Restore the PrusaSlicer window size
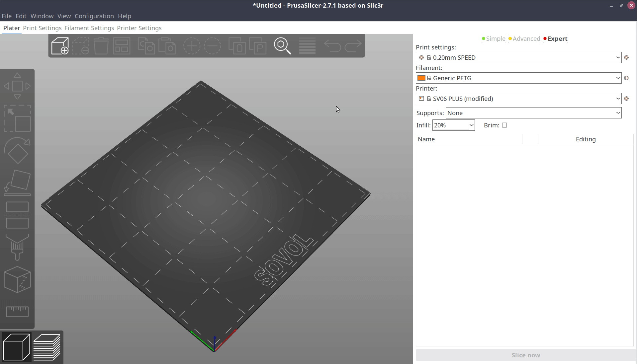This screenshot has width=637, height=364. point(621,5)
